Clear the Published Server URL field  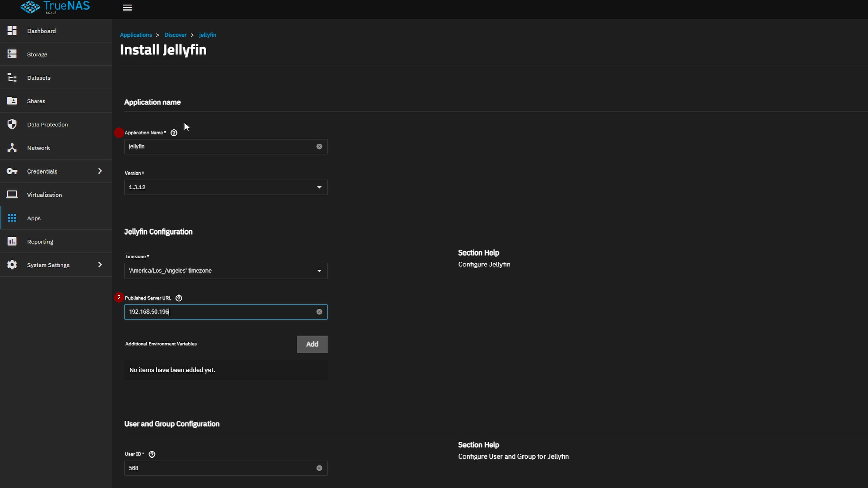319,312
